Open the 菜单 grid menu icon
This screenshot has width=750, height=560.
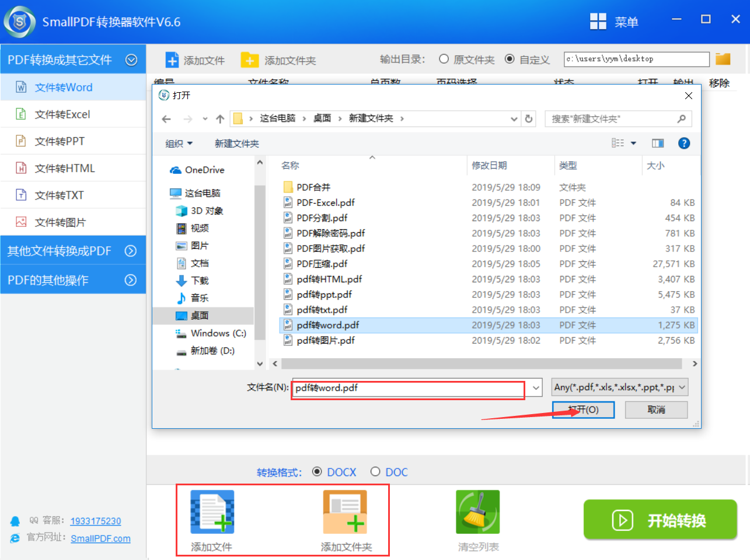click(598, 22)
